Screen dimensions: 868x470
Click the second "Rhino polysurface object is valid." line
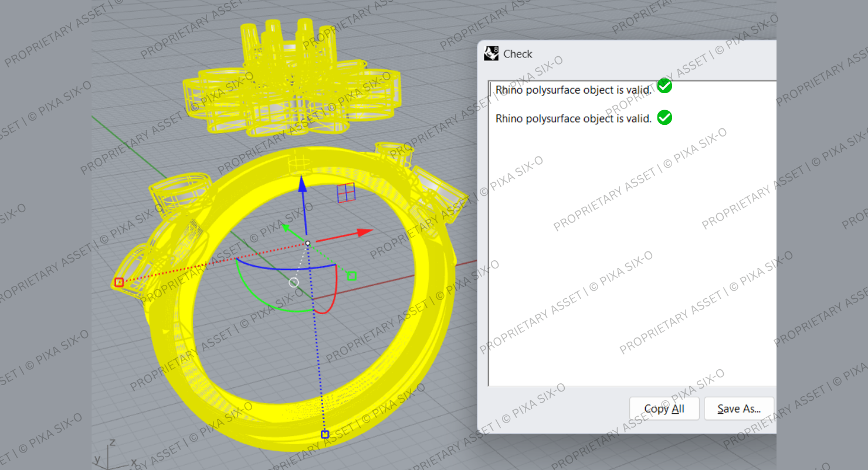point(573,118)
